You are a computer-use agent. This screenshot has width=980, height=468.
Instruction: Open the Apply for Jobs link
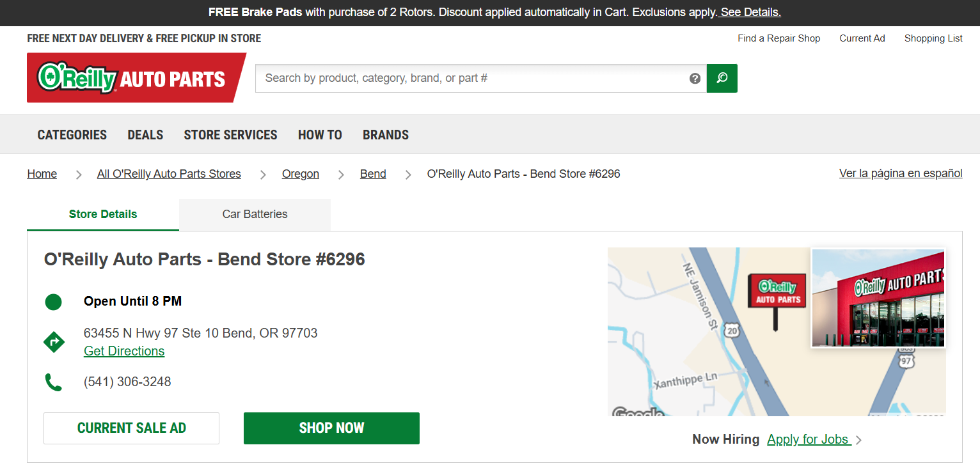(x=809, y=439)
